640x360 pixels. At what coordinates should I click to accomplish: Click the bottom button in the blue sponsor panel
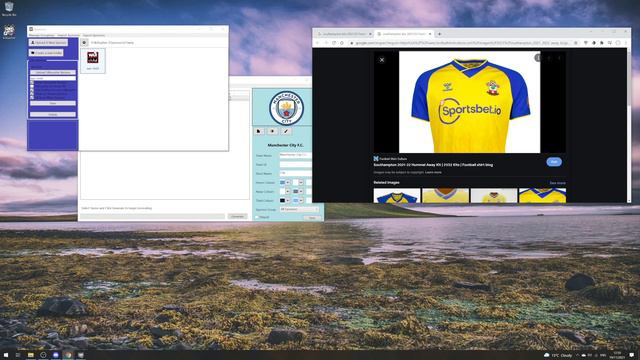[53, 115]
